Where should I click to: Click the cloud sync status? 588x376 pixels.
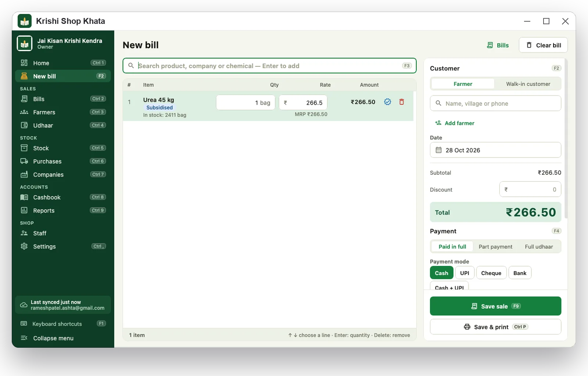[63, 305]
